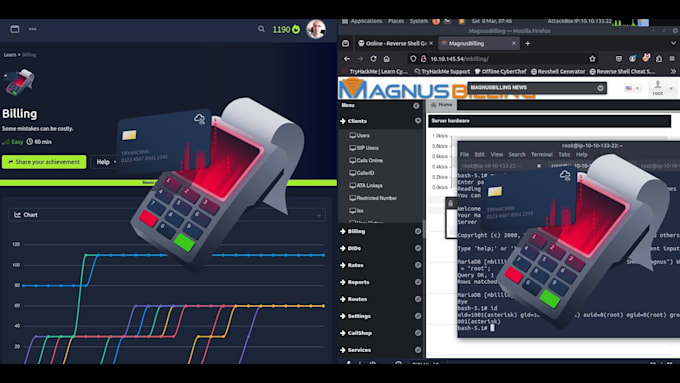Image resolution: width=680 pixels, height=383 pixels.
Task: Click the 1190 streak counter
Action: 286,29
